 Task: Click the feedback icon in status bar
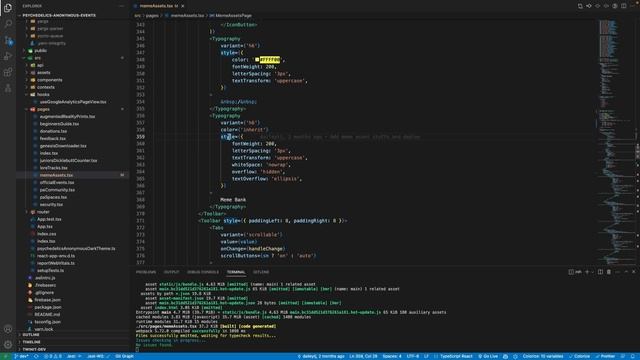(x=623, y=356)
